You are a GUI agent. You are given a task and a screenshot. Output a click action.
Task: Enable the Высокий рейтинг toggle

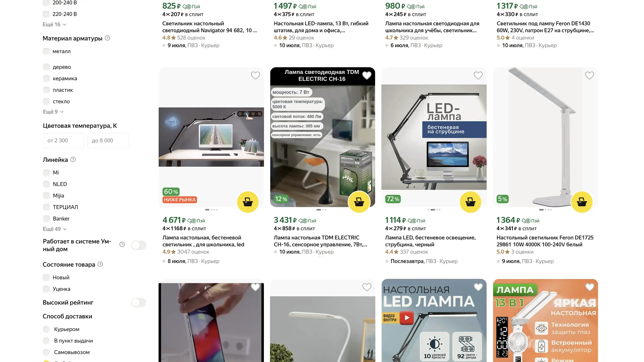138,303
